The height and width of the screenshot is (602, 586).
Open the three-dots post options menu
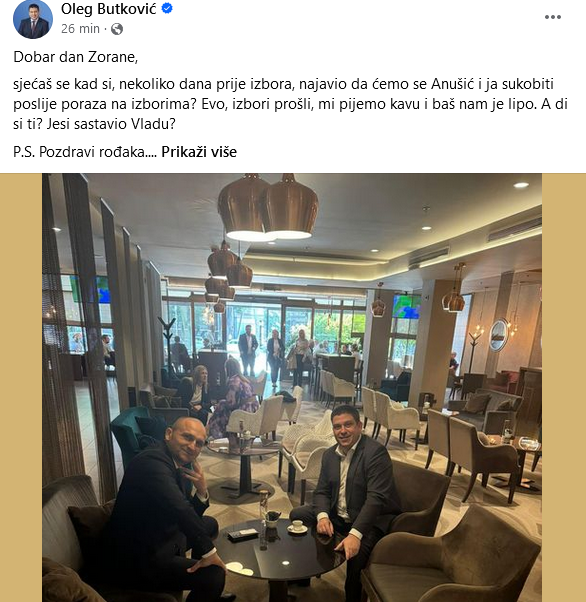tap(553, 17)
